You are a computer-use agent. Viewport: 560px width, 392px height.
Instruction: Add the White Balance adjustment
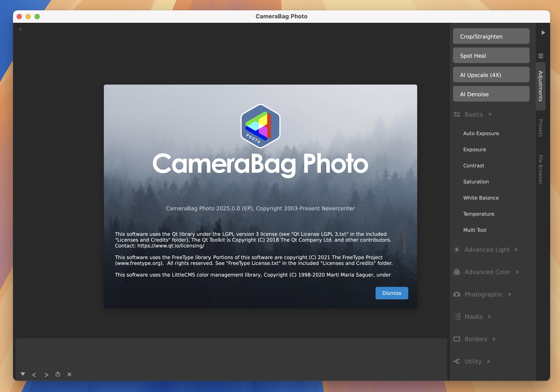(x=481, y=198)
